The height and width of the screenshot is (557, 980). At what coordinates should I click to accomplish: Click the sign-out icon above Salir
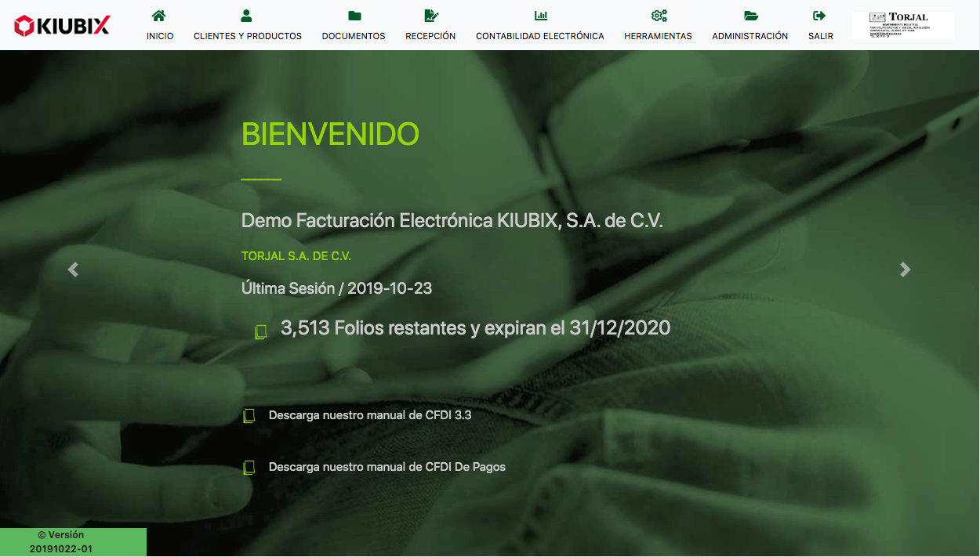pyautogui.click(x=820, y=16)
